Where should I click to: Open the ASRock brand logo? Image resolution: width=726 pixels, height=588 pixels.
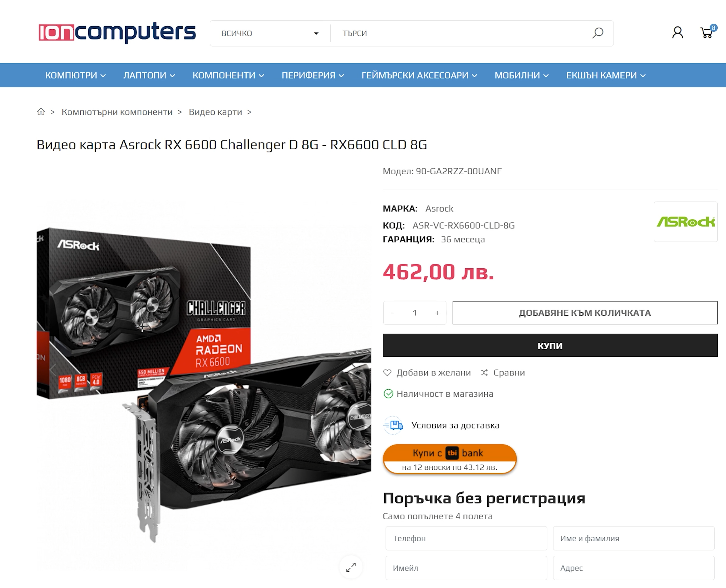[x=686, y=222]
